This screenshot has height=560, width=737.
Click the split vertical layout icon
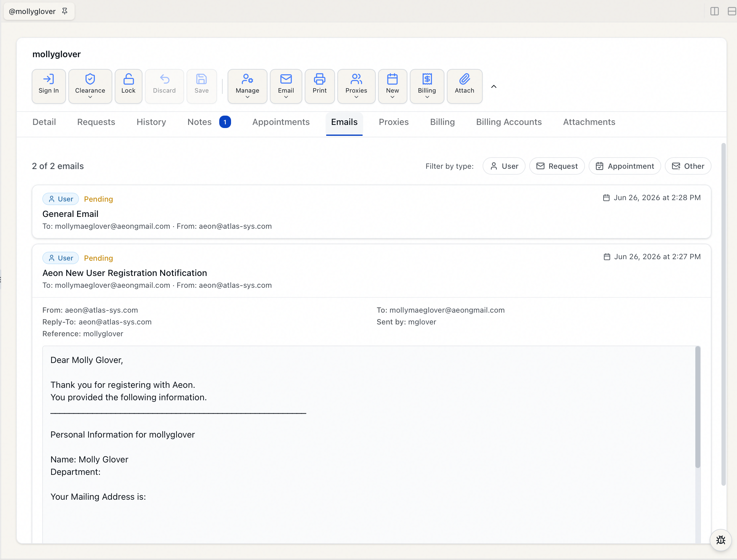714,11
